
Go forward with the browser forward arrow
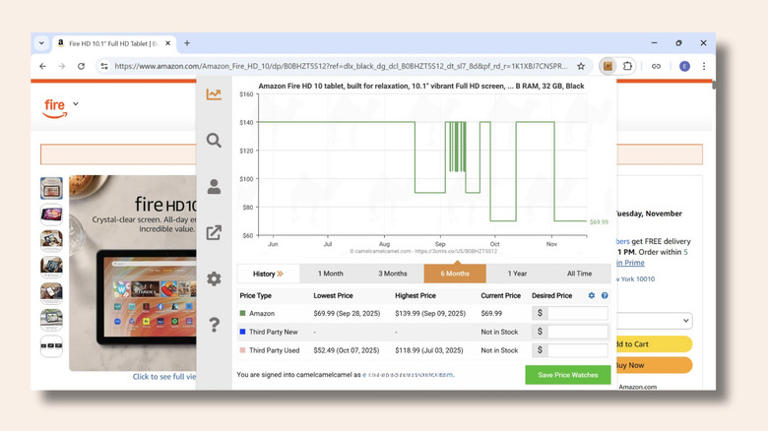pos(62,66)
